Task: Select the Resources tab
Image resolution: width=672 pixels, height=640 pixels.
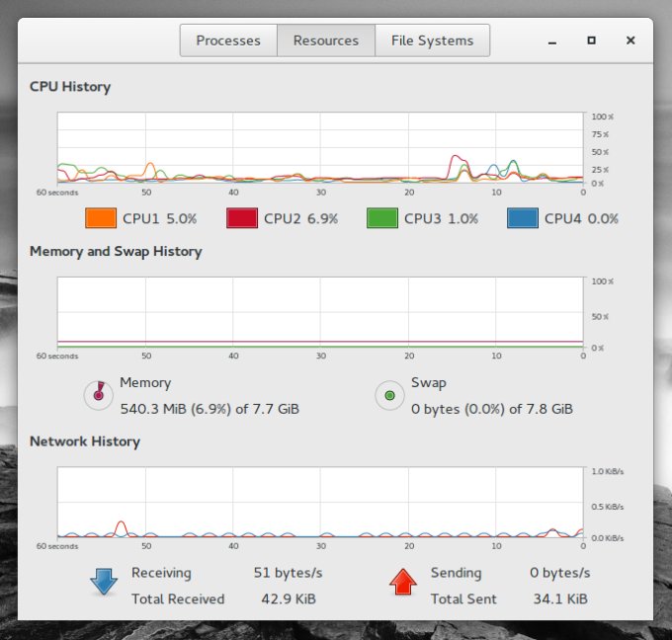Action: pos(326,40)
